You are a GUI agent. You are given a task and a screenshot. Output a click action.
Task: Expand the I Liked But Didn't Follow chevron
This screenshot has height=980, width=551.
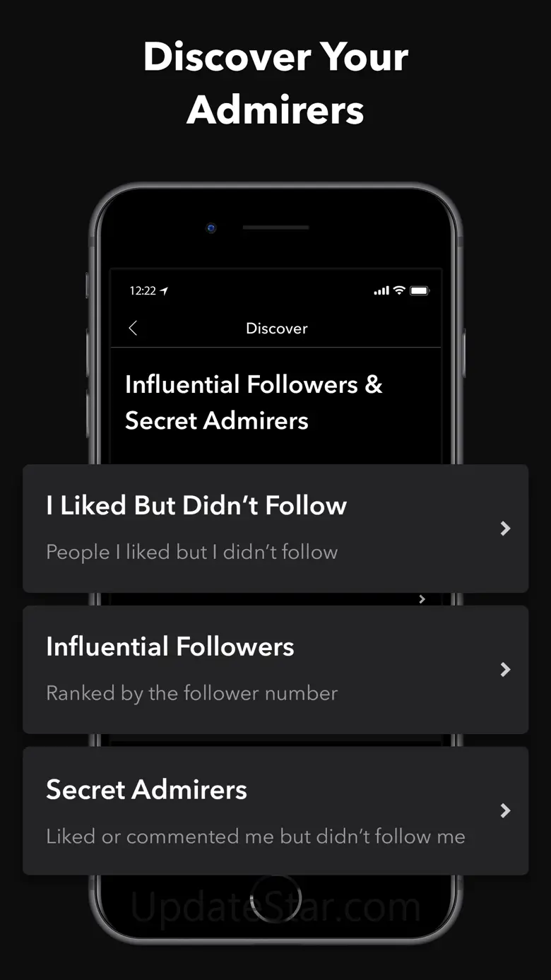pos(505,529)
